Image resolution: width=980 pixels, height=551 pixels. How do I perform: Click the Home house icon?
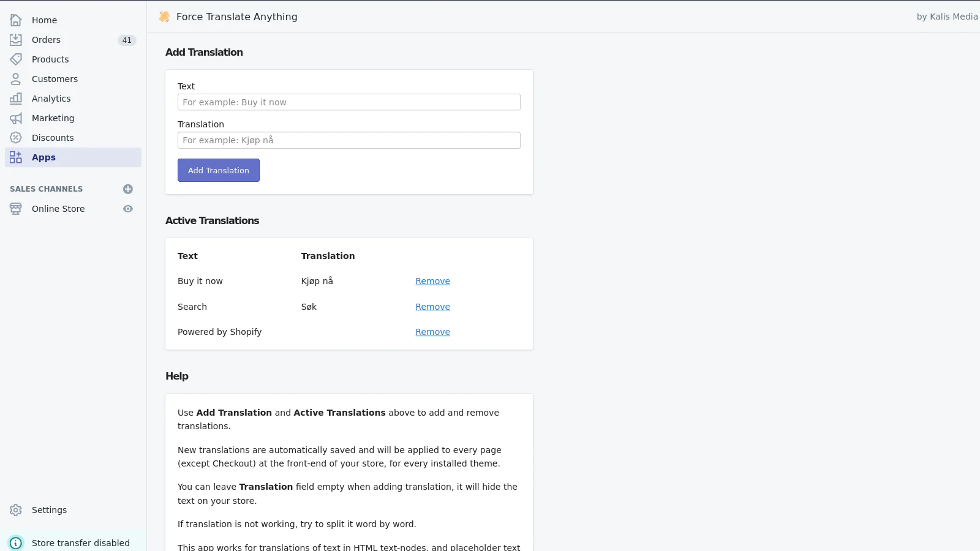[x=16, y=20]
